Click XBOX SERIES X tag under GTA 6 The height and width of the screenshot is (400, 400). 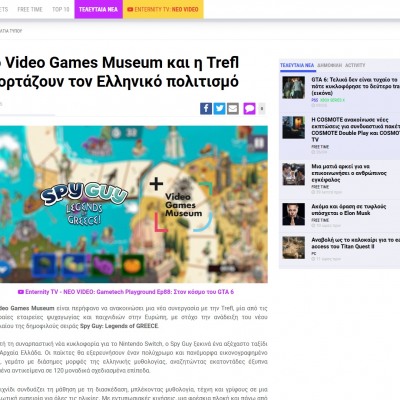click(x=332, y=100)
